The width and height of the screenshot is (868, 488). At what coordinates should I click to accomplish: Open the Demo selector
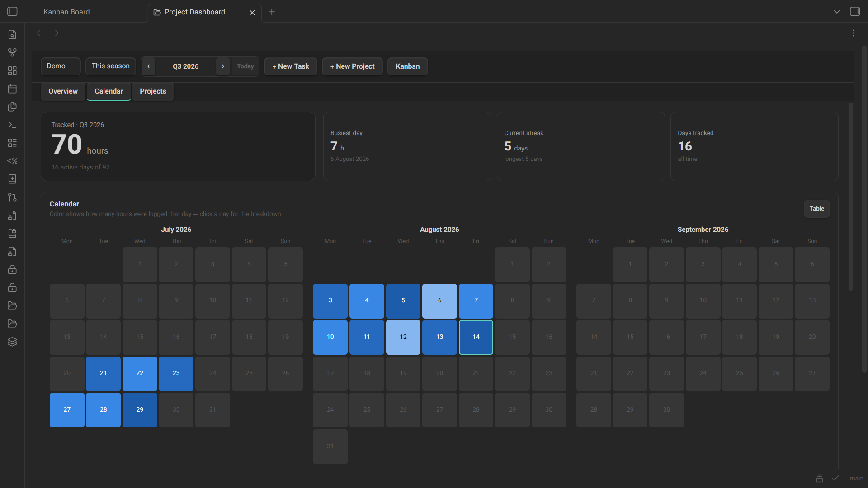click(x=61, y=66)
